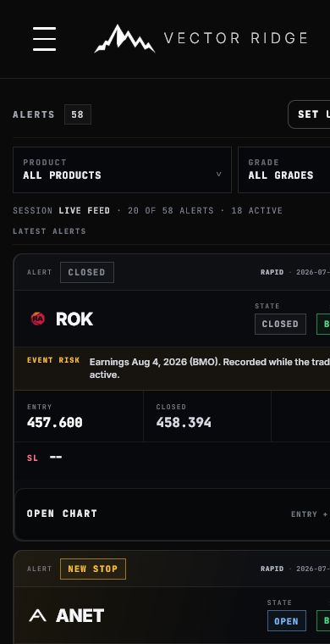Click the Vector Ridge mountain logo
The image size is (330, 644).
124,39
